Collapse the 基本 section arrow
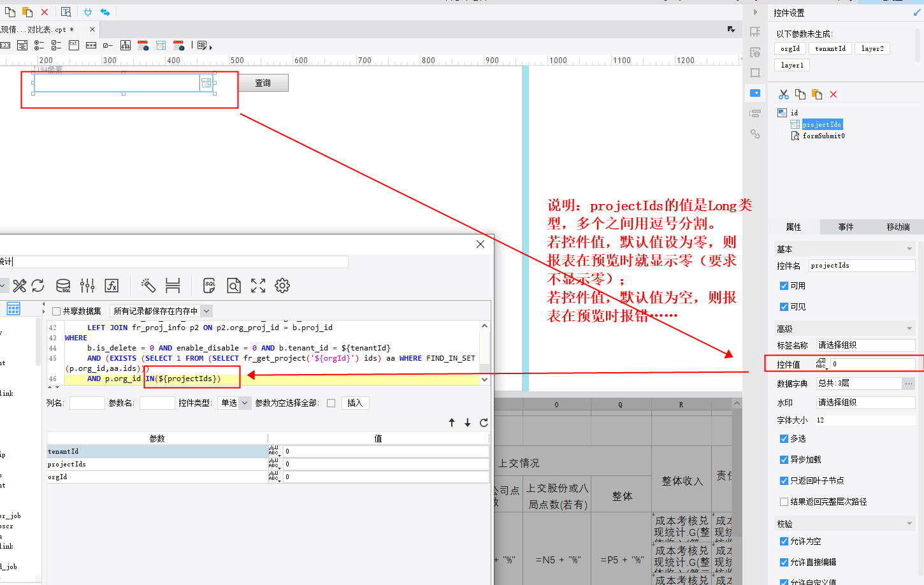 tap(909, 249)
